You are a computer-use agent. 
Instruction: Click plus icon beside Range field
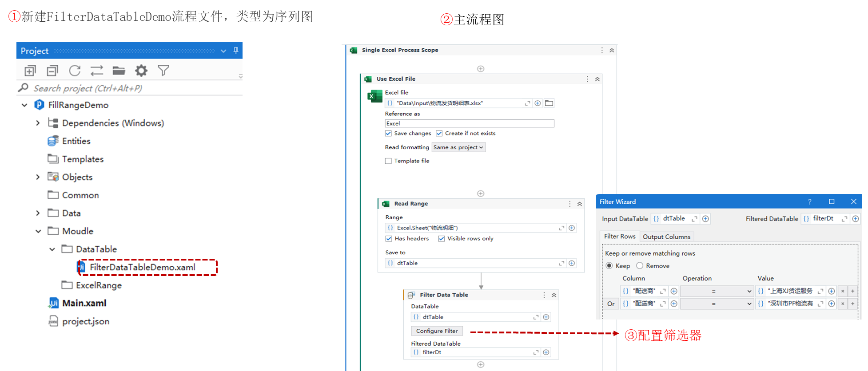(x=572, y=228)
